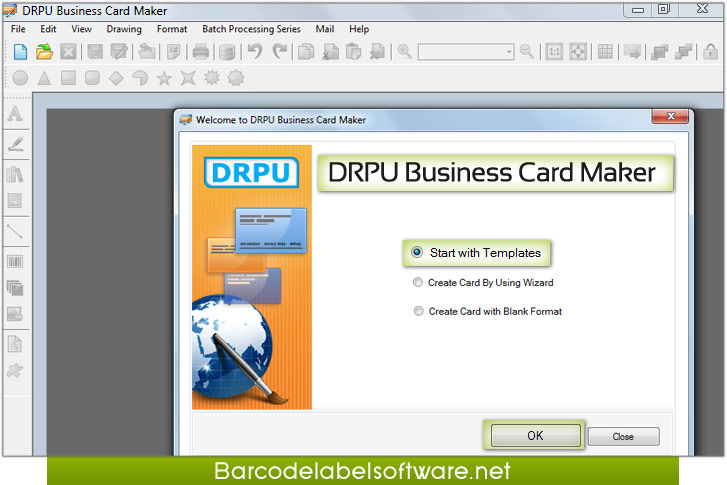Open the Help menu
Image resolution: width=727 pixels, height=485 pixels.
pos(359,29)
